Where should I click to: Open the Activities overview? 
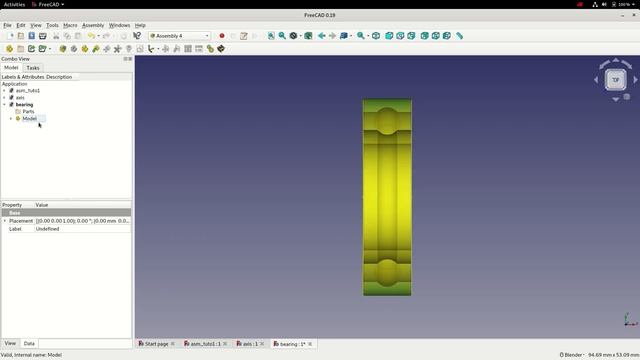pyautogui.click(x=14, y=4)
